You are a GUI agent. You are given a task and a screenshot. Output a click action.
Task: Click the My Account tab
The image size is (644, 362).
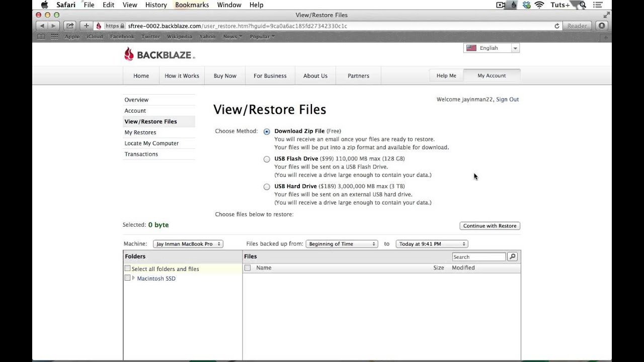492,75
